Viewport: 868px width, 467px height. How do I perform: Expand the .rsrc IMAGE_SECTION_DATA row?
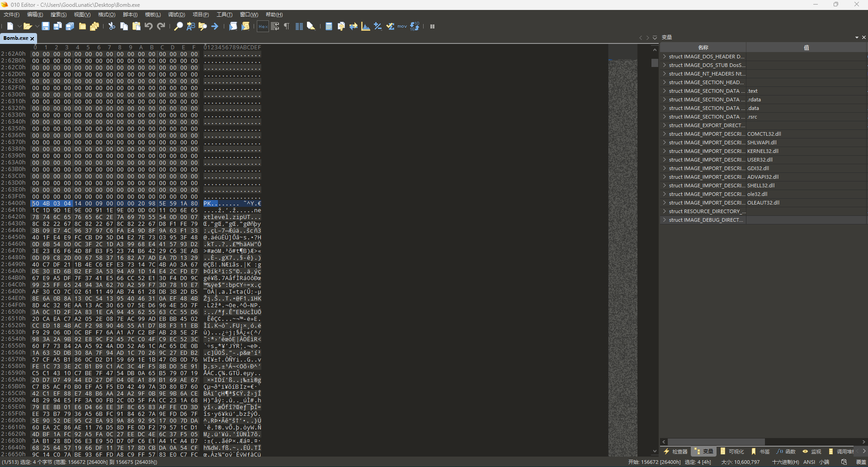664,117
